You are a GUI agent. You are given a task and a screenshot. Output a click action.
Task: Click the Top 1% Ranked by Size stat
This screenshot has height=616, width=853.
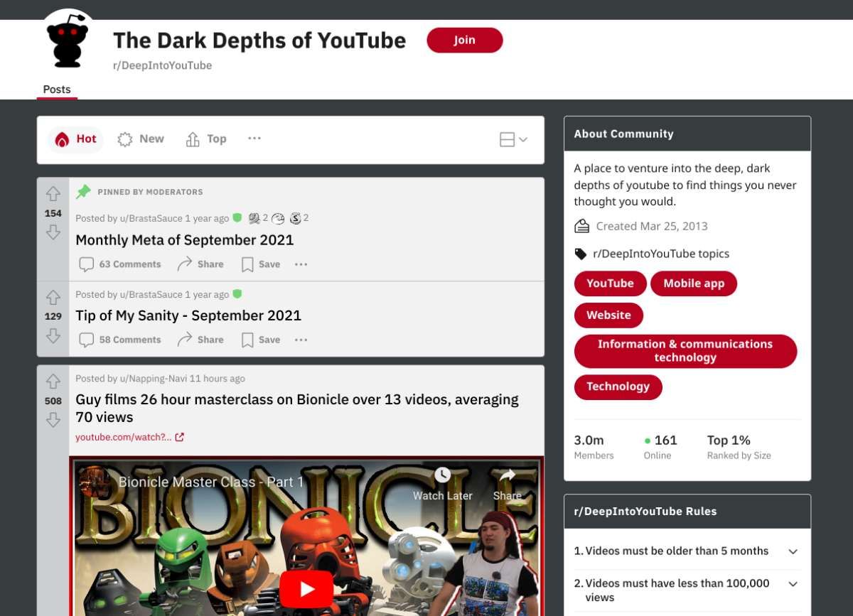(x=739, y=448)
